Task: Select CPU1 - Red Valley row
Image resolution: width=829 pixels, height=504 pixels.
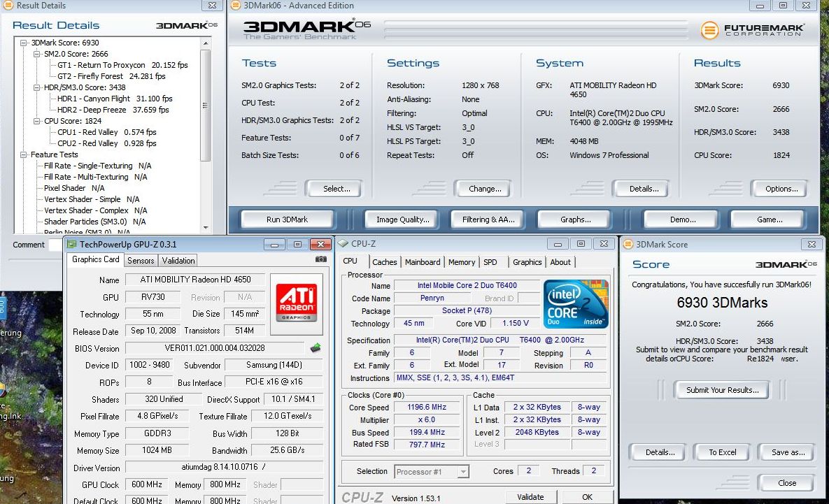Action: pyautogui.click(x=107, y=132)
